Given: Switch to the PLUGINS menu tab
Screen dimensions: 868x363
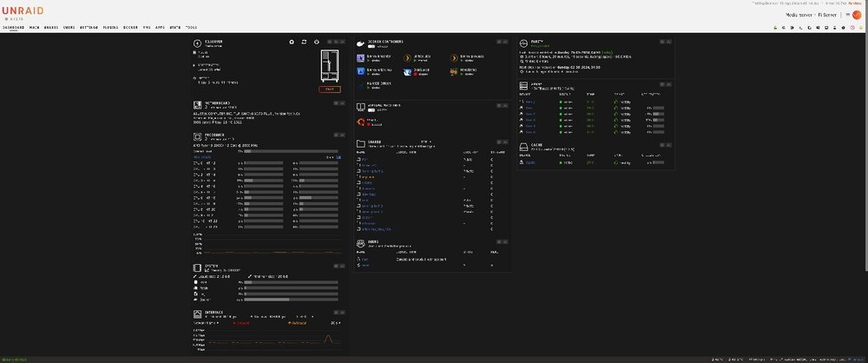Looking at the screenshot, I should pyautogui.click(x=111, y=27).
